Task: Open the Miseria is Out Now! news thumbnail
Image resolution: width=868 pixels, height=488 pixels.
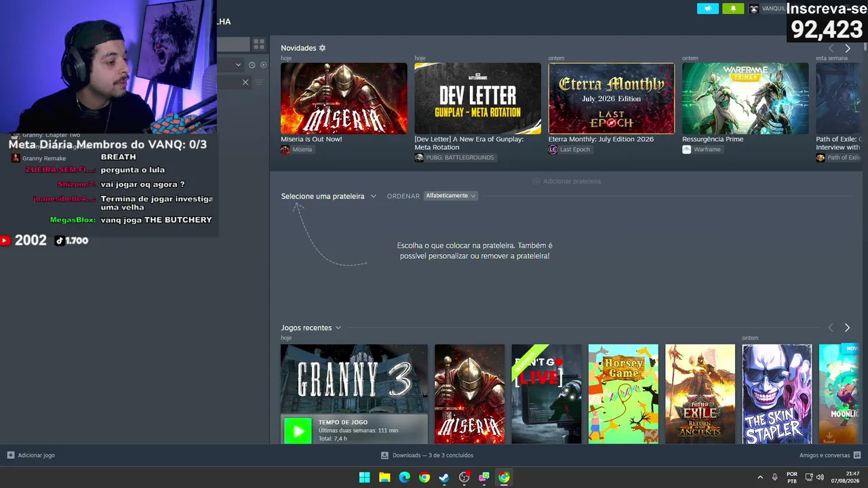Action: click(x=344, y=98)
